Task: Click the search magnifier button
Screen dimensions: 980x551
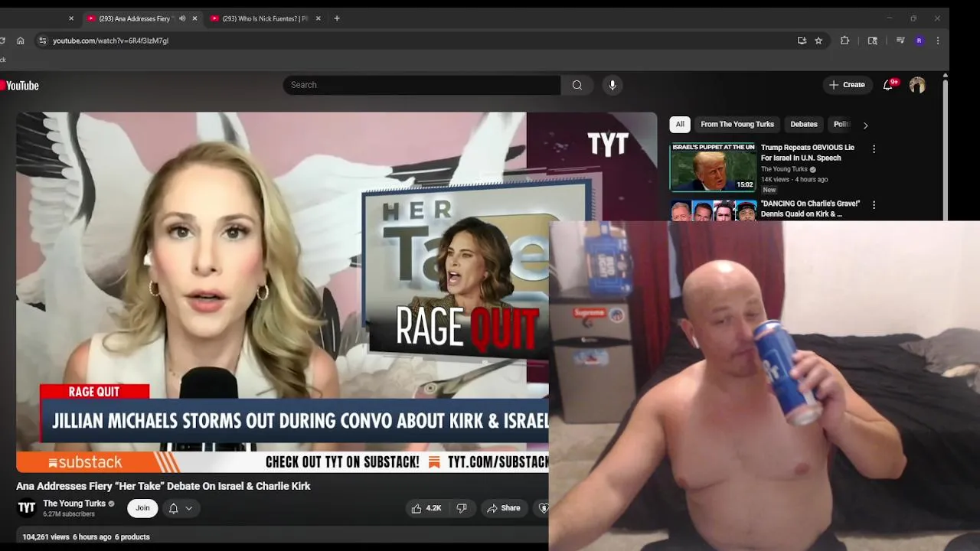Action: pos(577,85)
